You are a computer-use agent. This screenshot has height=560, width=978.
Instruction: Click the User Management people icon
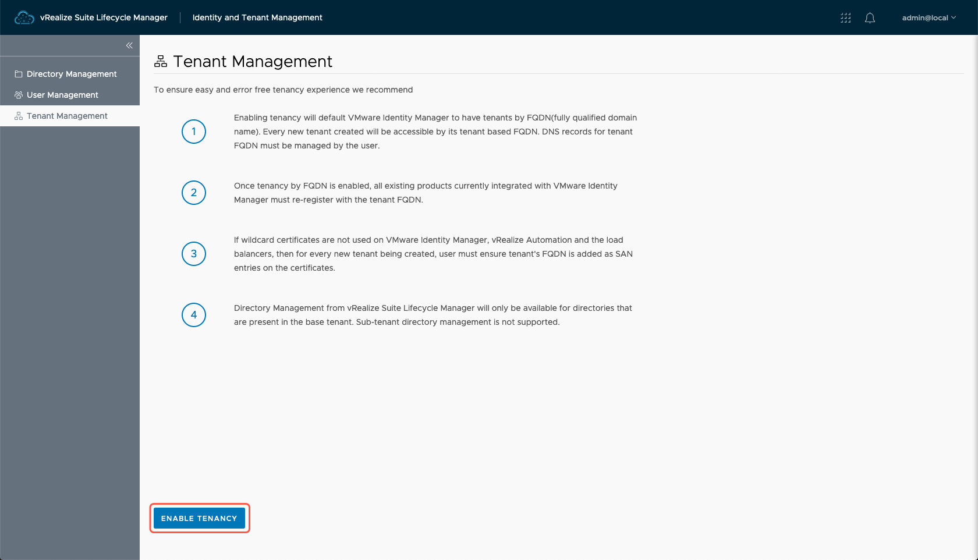point(19,95)
